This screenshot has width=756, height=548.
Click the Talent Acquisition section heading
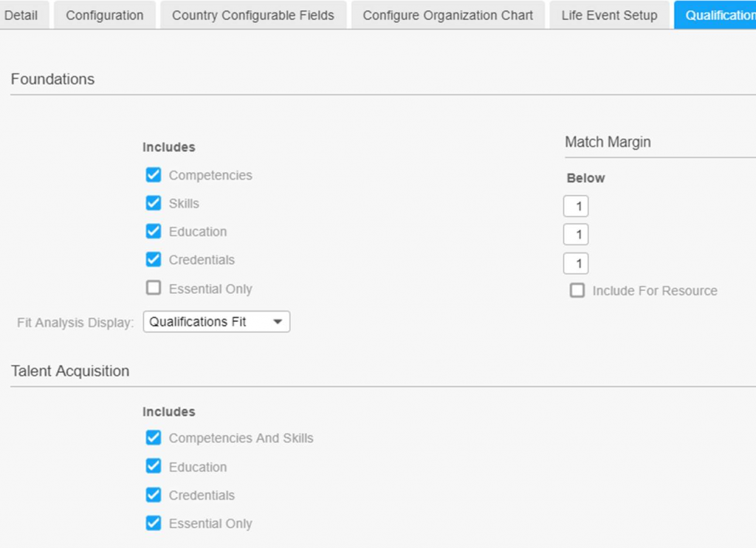[70, 371]
